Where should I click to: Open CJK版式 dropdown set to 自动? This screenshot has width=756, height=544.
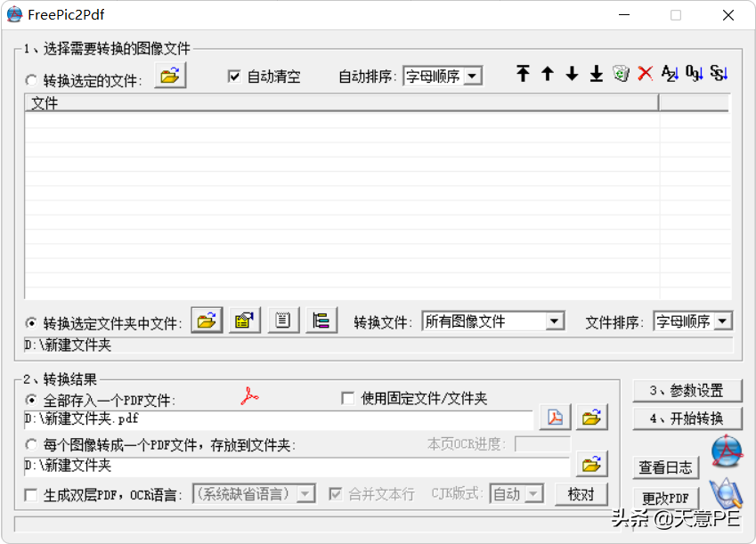tap(516, 494)
